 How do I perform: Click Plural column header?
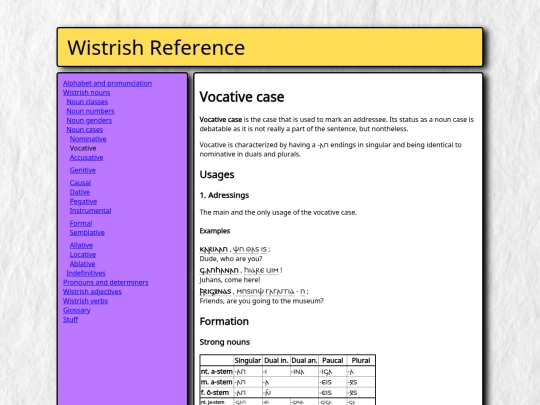pos(361,361)
